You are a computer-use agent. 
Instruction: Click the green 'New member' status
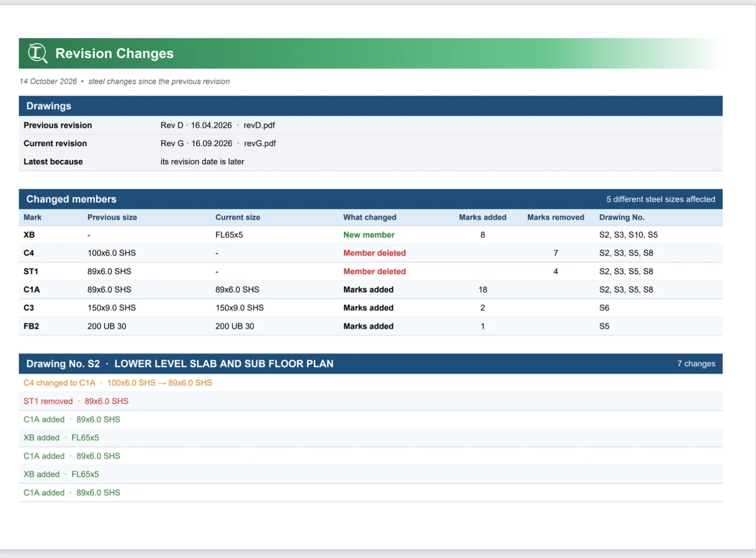[x=369, y=235]
